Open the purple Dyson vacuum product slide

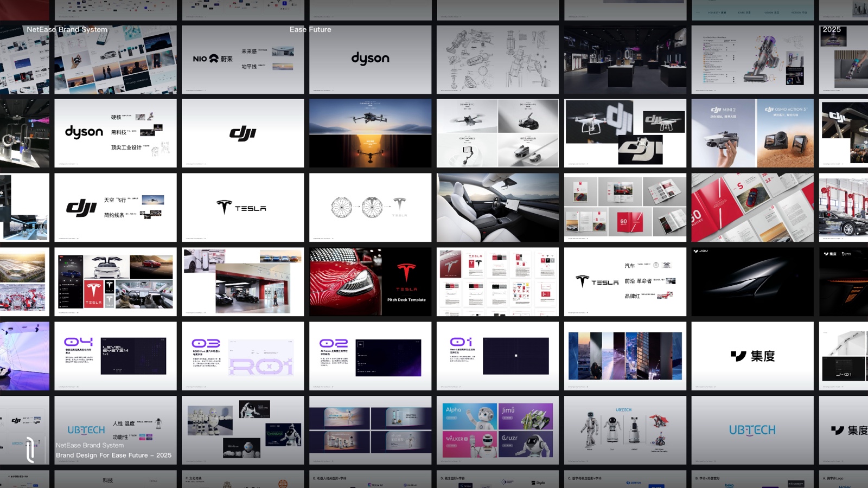click(x=753, y=60)
